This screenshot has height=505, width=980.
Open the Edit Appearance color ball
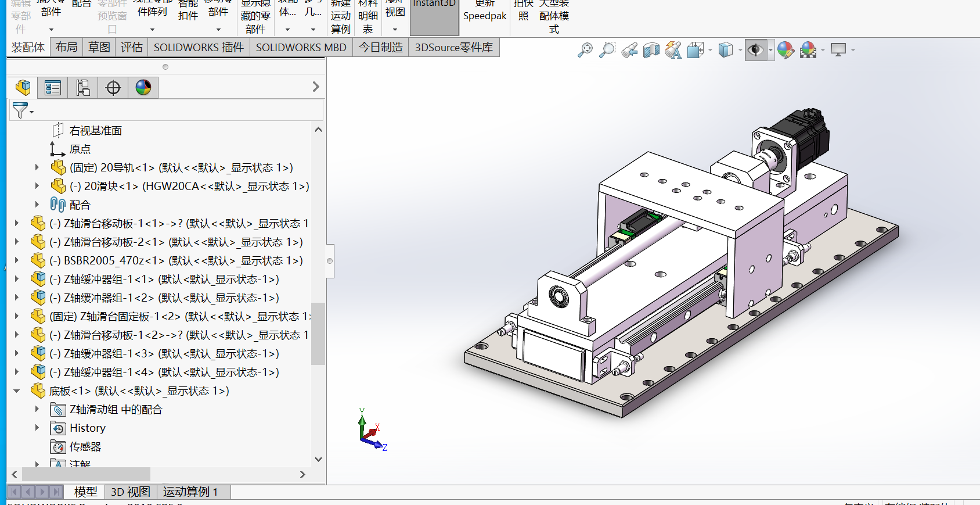(786, 50)
